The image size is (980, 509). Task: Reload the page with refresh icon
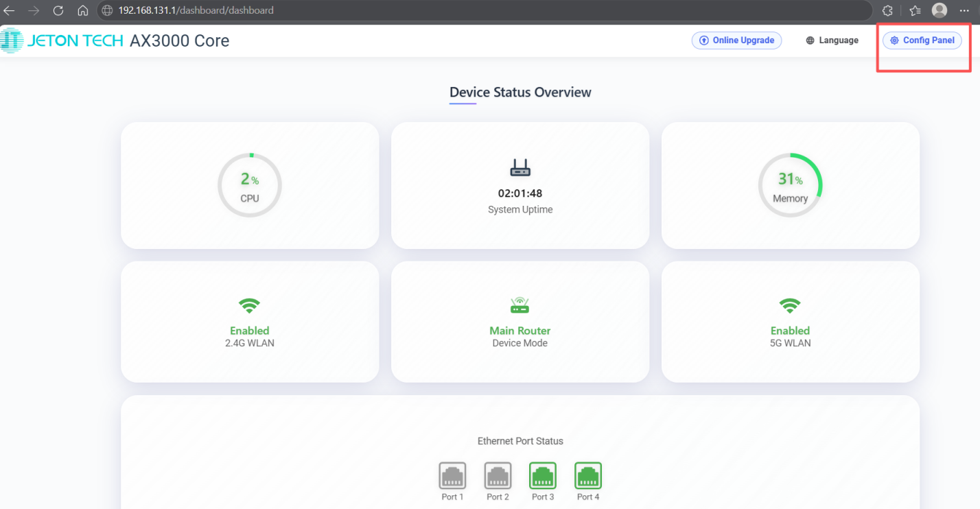coord(58,10)
